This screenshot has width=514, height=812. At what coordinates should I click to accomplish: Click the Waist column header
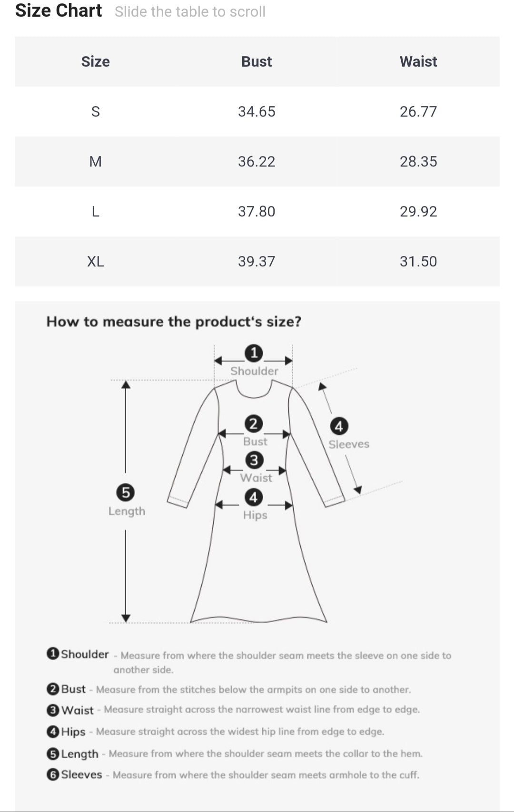point(418,62)
